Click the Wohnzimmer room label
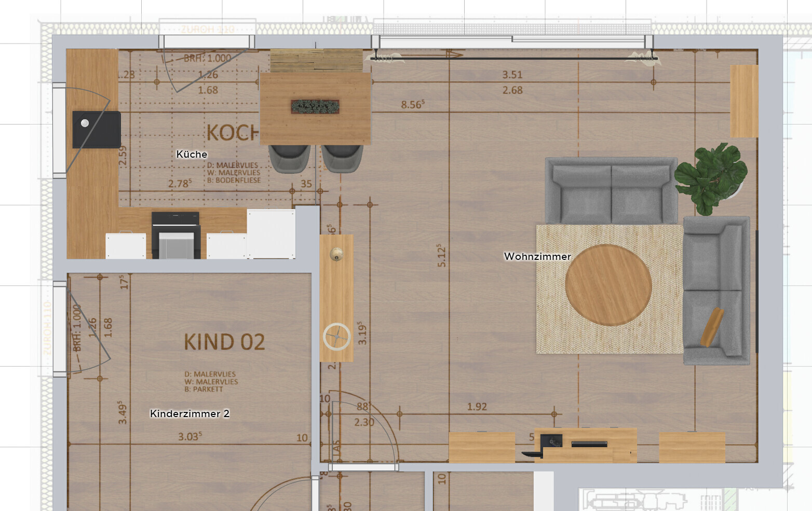Viewport: 812px width, 511px height. click(537, 256)
